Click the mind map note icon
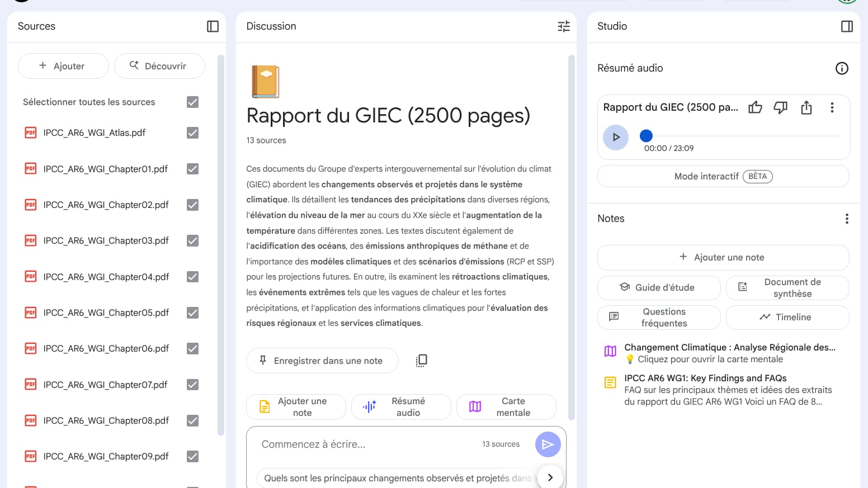 pyautogui.click(x=610, y=351)
